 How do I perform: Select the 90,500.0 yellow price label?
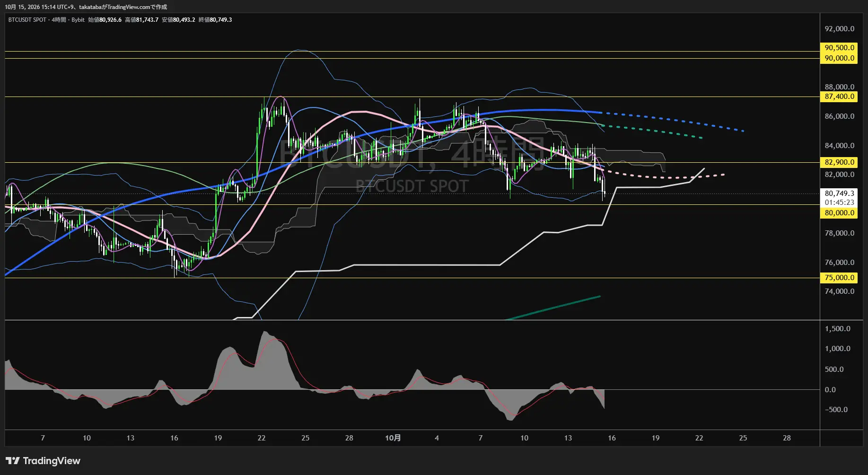click(x=839, y=48)
